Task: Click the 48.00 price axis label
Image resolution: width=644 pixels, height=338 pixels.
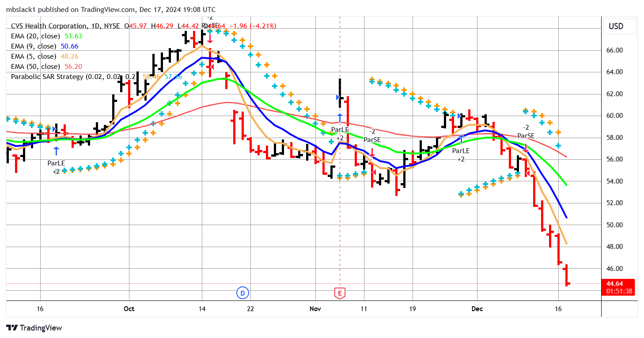Action: pyautogui.click(x=614, y=247)
